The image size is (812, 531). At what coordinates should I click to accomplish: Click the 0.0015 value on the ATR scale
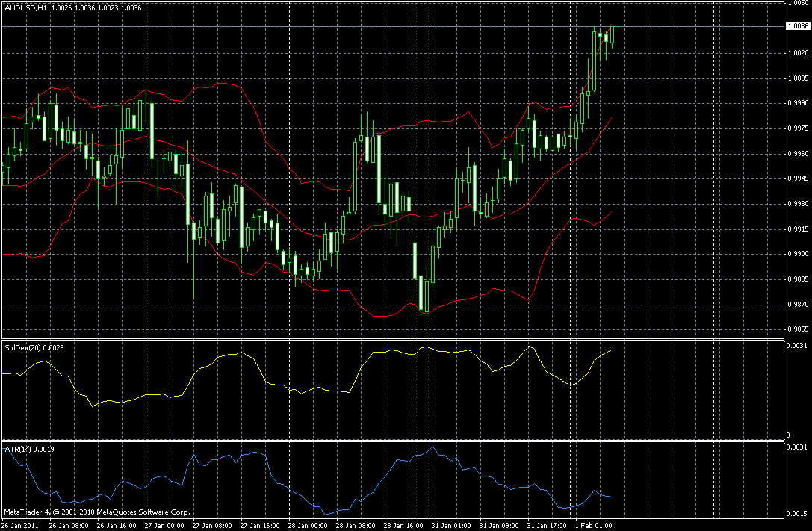(x=796, y=514)
